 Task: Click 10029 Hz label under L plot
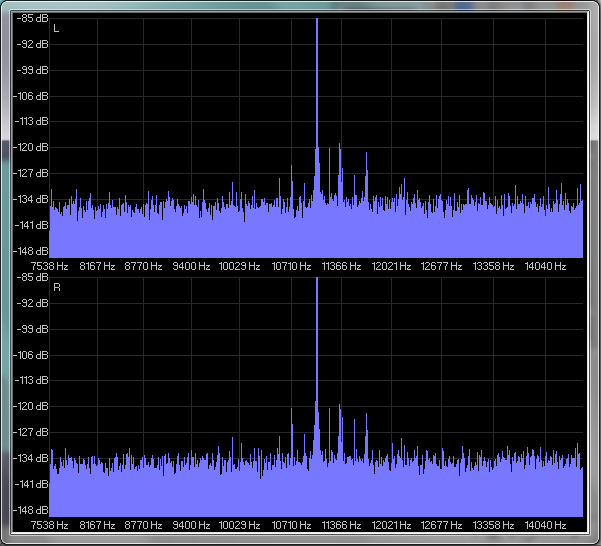pyautogui.click(x=240, y=266)
